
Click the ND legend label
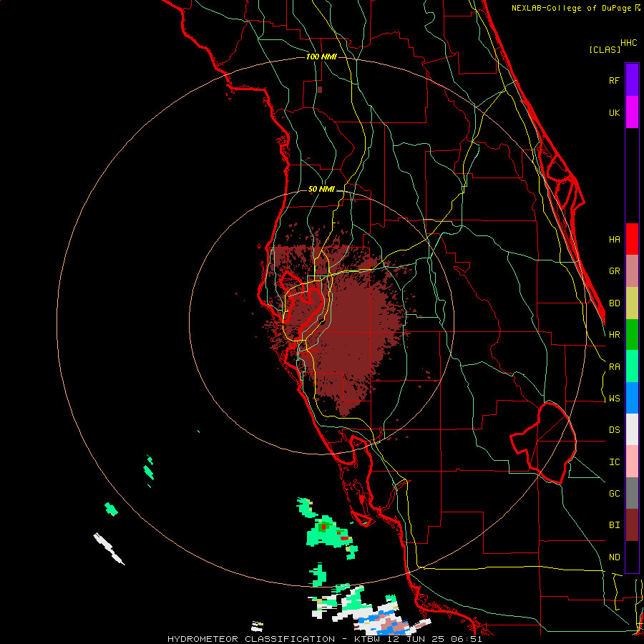coord(614,557)
